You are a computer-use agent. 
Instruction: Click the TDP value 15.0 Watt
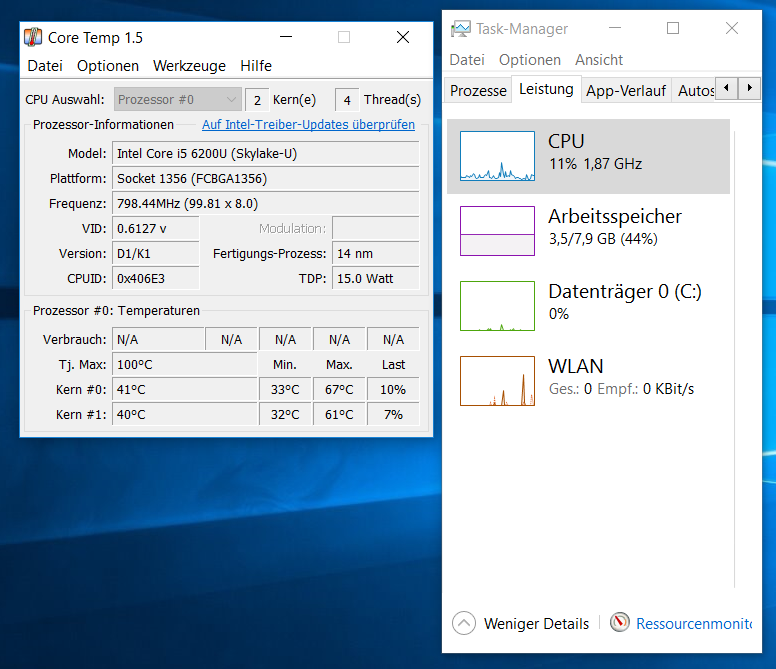376,279
